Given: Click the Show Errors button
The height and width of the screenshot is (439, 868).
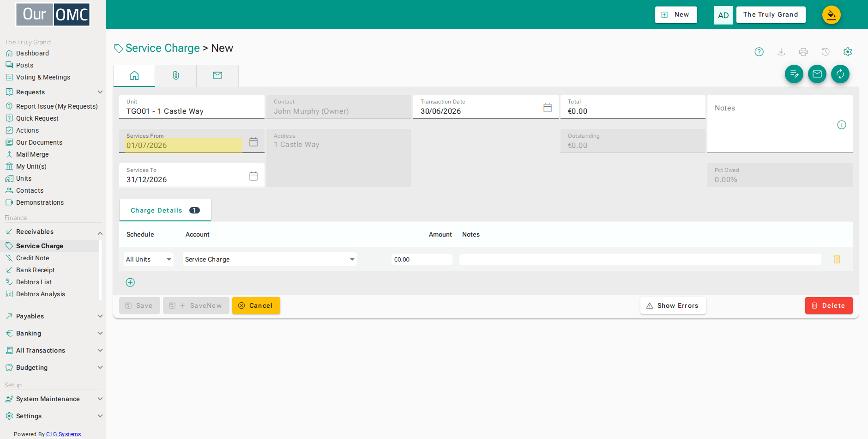Looking at the screenshot, I should click(x=673, y=305).
